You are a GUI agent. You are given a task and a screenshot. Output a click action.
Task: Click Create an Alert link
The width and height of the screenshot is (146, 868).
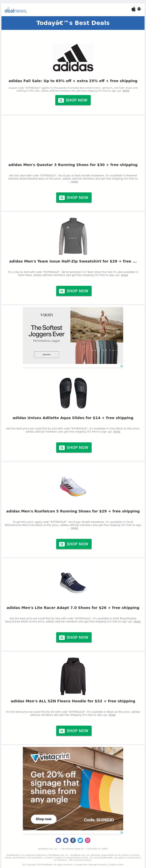pos(116,864)
